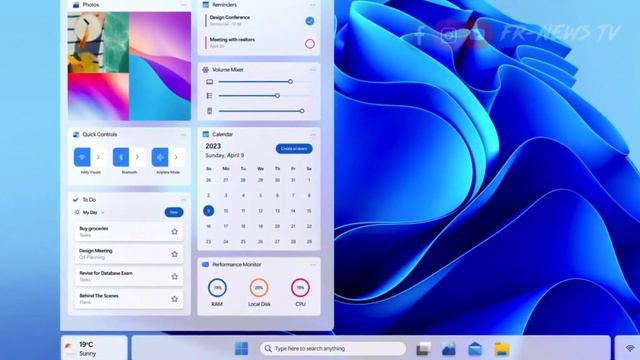Toggle Bluetooth in Quick Controls
Viewport: 640px width, 360px height.
[x=121, y=157]
